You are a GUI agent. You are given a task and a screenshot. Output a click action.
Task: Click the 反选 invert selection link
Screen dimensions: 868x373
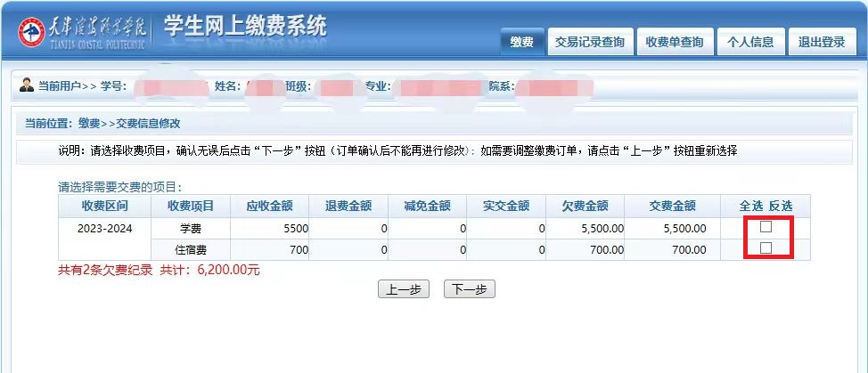pos(781,206)
